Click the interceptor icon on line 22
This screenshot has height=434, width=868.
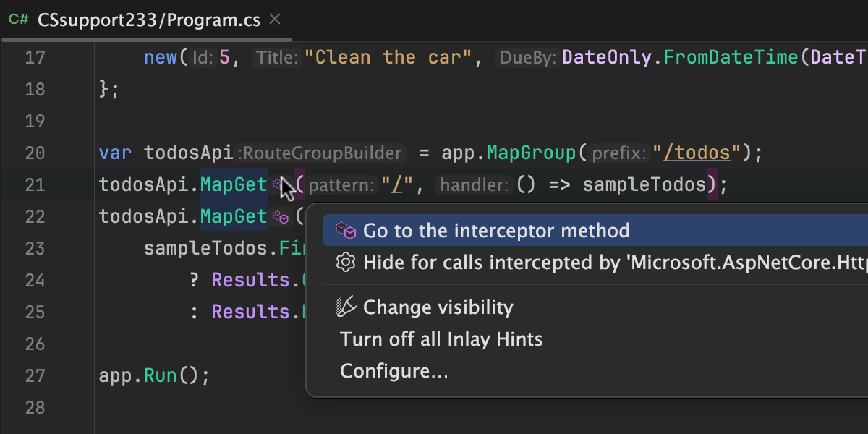[280, 216]
